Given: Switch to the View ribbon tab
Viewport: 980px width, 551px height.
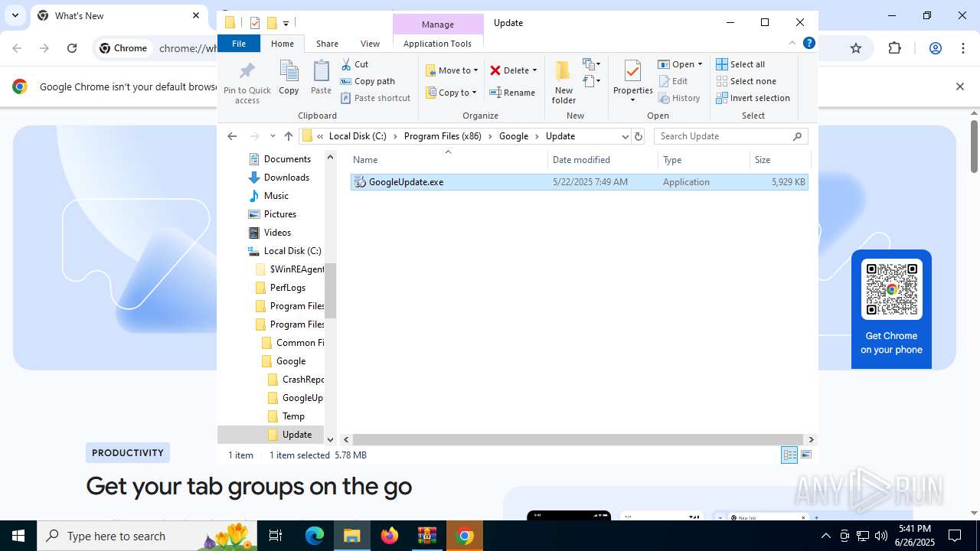Looking at the screenshot, I should tap(370, 44).
